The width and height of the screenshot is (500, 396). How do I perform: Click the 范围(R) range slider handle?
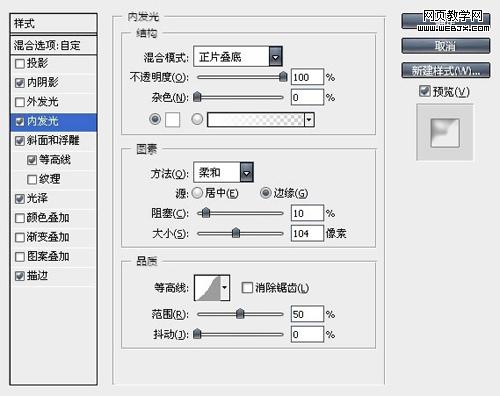click(x=240, y=313)
